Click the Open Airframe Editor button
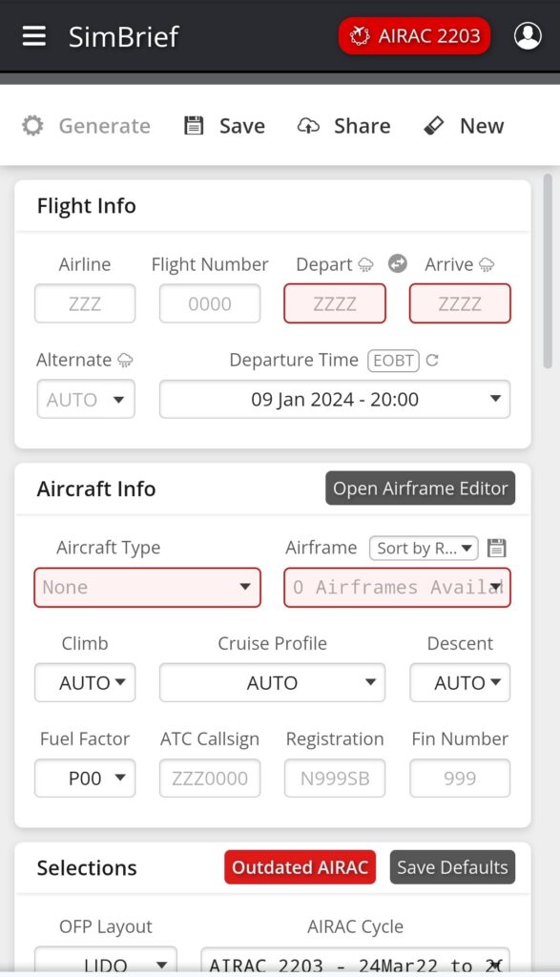Viewport: 560px width, 977px height. (x=421, y=488)
